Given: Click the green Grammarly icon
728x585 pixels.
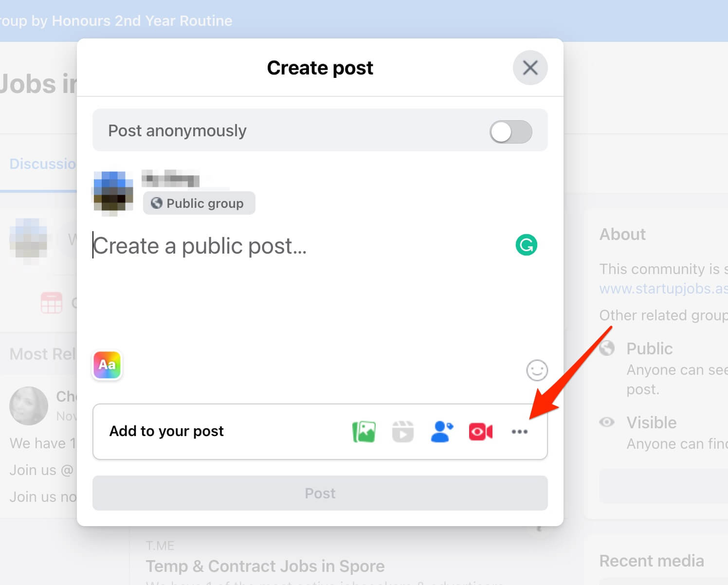Looking at the screenshot, I should pyautogui.click(x=526, y=245).
